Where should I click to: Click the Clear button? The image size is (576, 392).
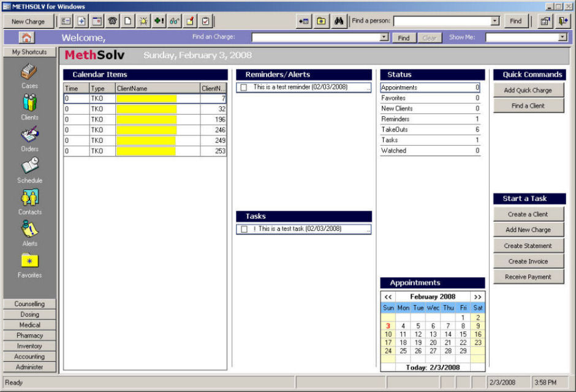coord(429,38)
